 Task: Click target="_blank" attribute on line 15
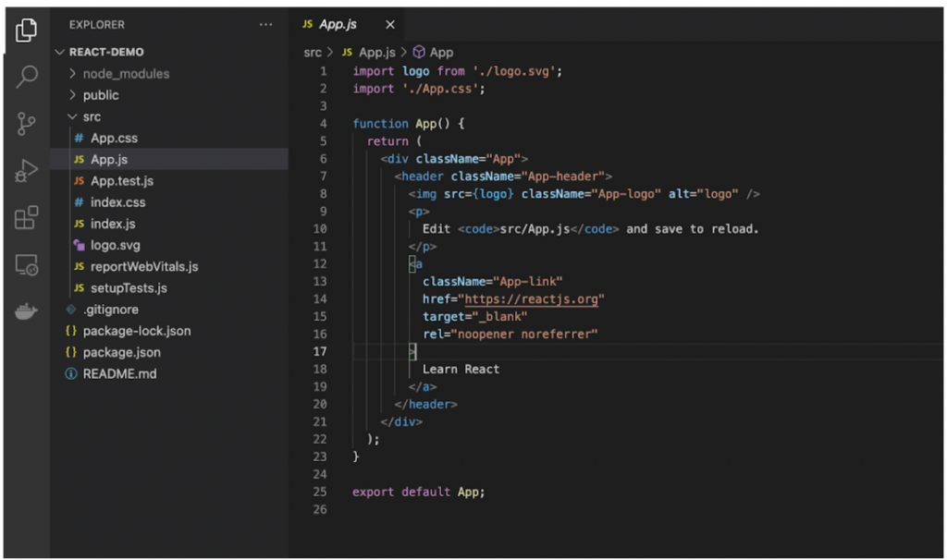(474, 317)
